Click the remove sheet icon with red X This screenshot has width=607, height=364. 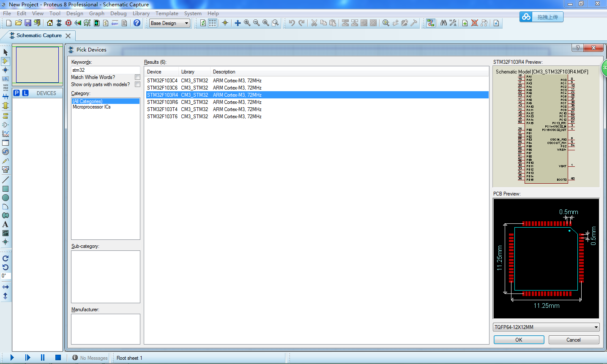pyautogui.click(x=475, y=23)
